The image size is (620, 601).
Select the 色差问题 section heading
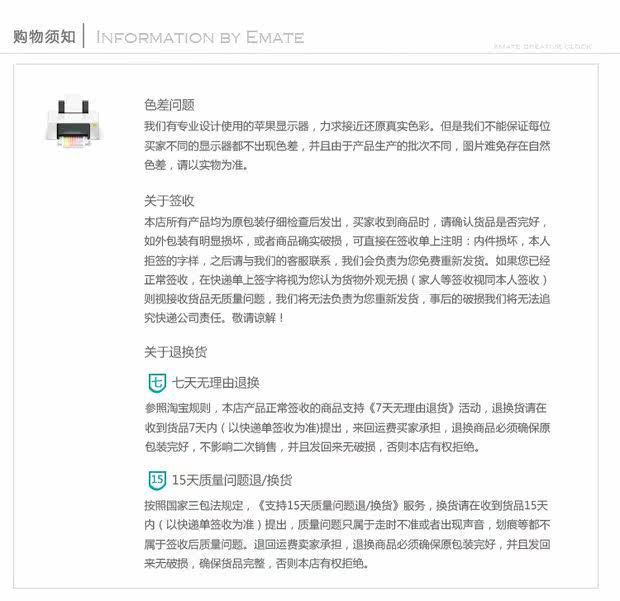(x=169, y=105)
